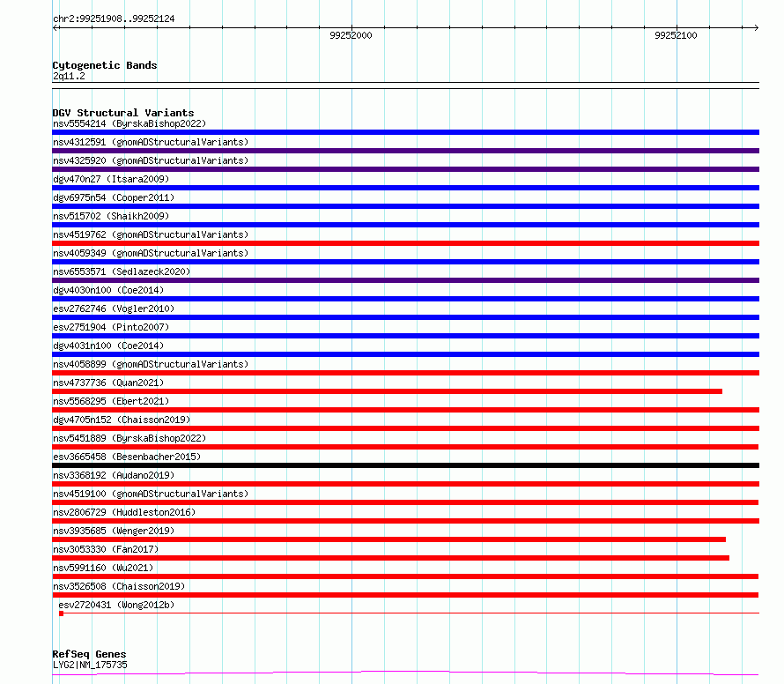Select the red bar under nsv3526508
The width and height of the screenshot is (784, 684).
(405, 596)
